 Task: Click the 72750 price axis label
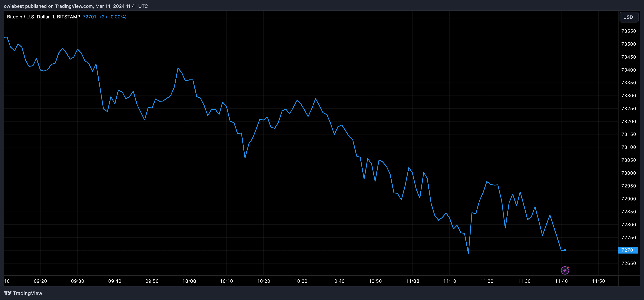[x=629, y=237]
